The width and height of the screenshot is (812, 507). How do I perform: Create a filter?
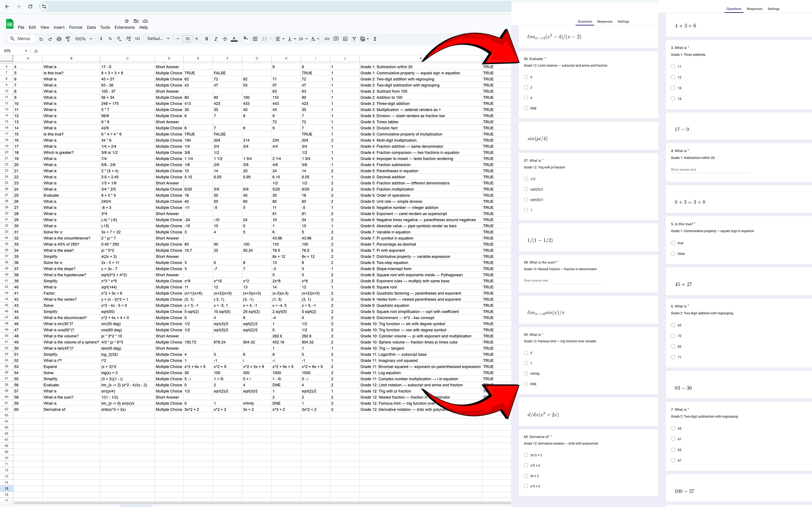354,39
